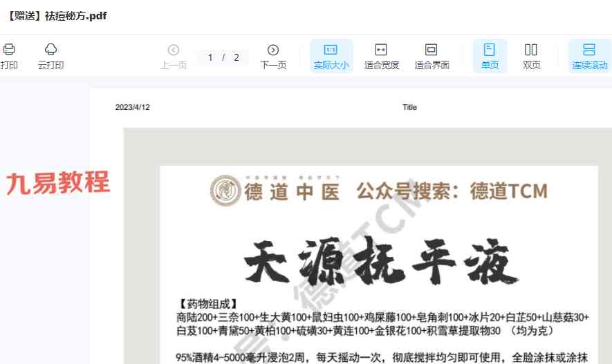Click the ingredient line starting 商陆200

(x=382, y=317)
